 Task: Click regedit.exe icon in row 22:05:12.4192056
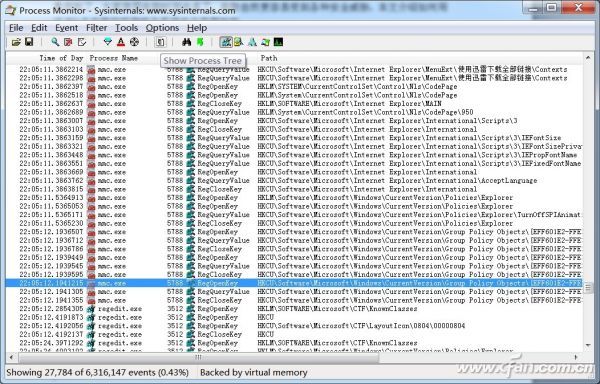91,326
